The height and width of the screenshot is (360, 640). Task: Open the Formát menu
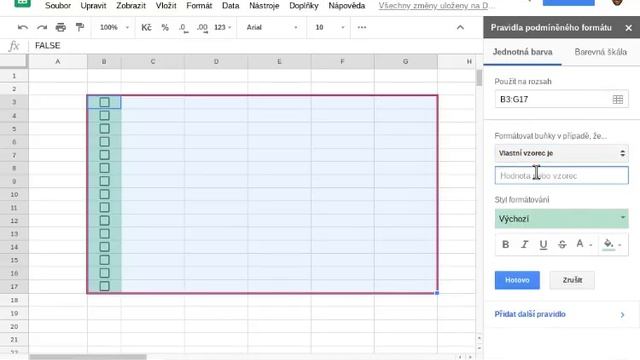click(199, 6)
